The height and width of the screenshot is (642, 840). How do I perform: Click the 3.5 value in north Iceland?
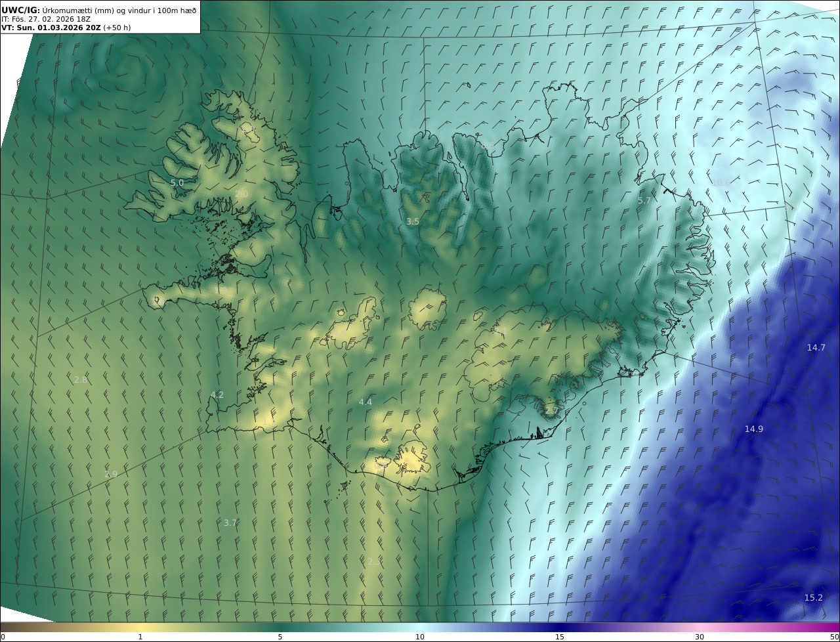pyautogui.click(x=412, y=222)
